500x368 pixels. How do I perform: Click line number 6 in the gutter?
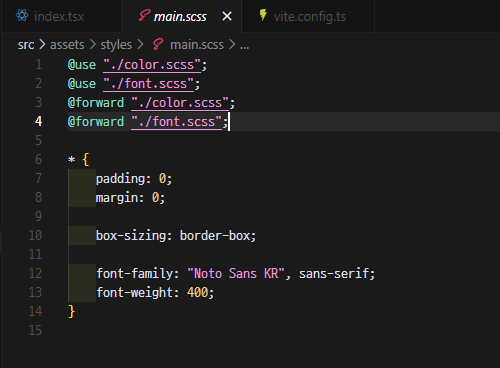(39, 159)
